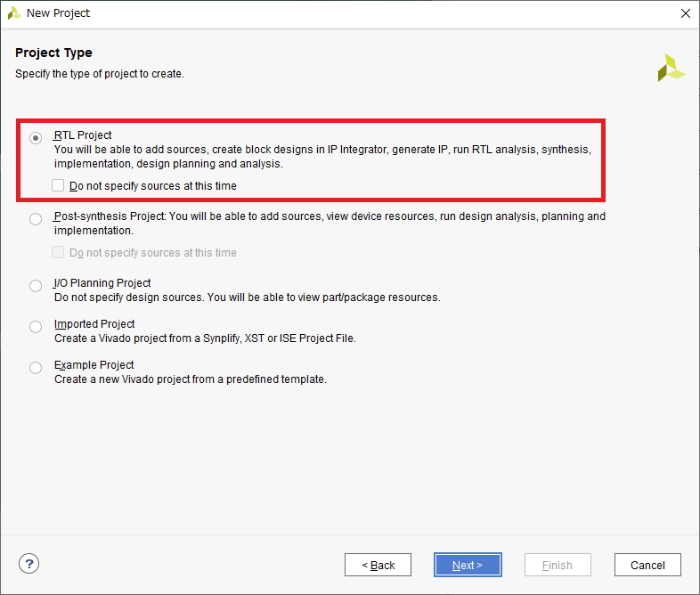Pick the Imported Project option
The height and width of the screenshot is (595, 700).
point(36,327)
